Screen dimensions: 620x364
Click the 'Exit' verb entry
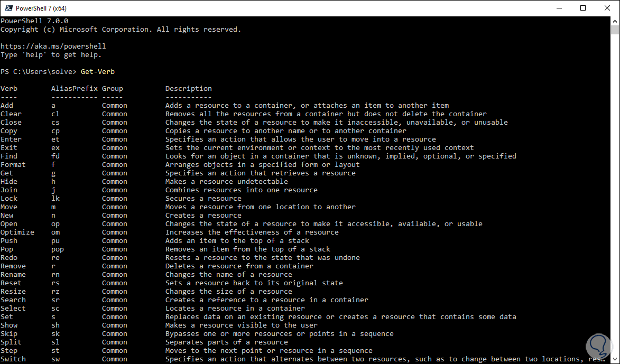pyautogui.click(x=8, y=148)
